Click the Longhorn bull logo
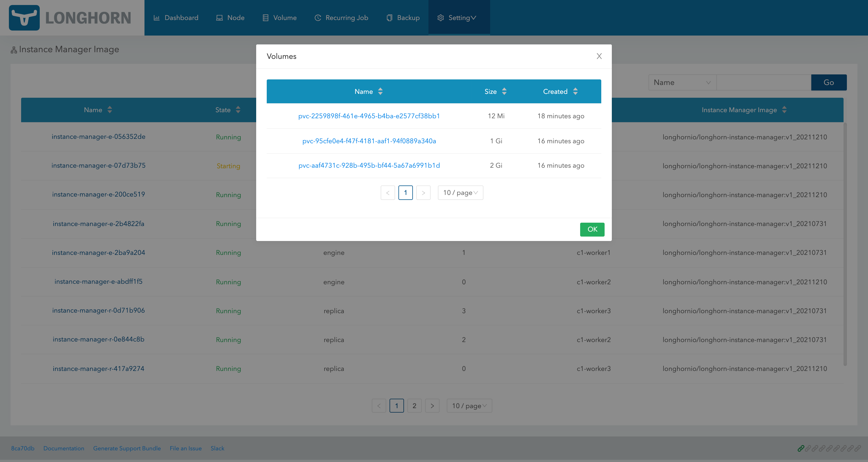 coord(24,17)
